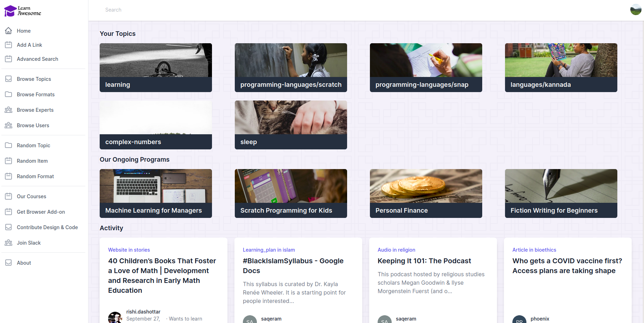Open languages/kannada topic card

tap(561, 67)
